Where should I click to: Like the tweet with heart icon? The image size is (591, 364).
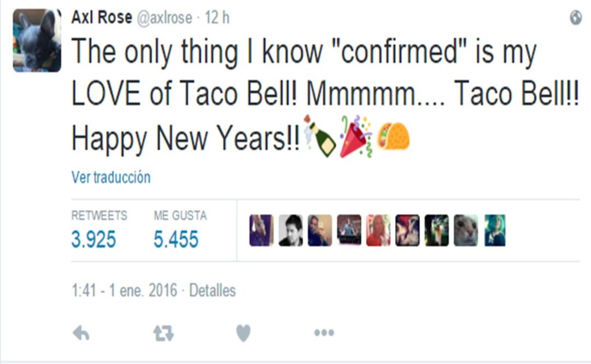[x=243, y=333]
